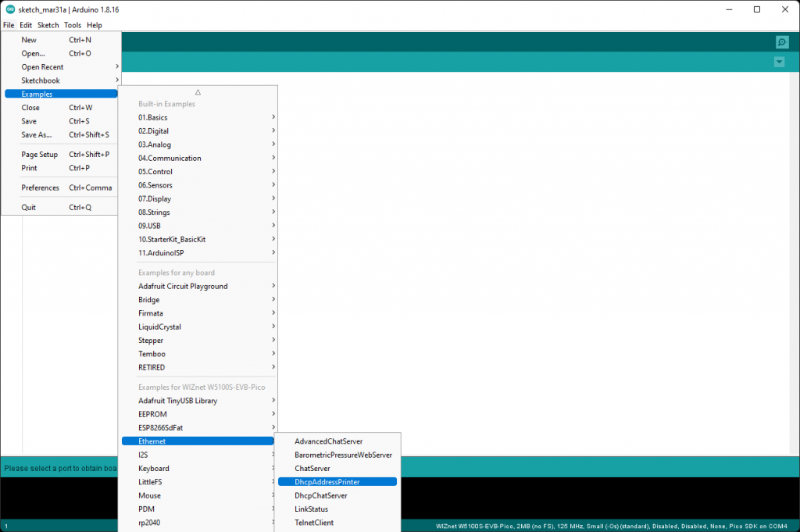
Task: Expand Firmata examples
Action: [x=199, y=313]
